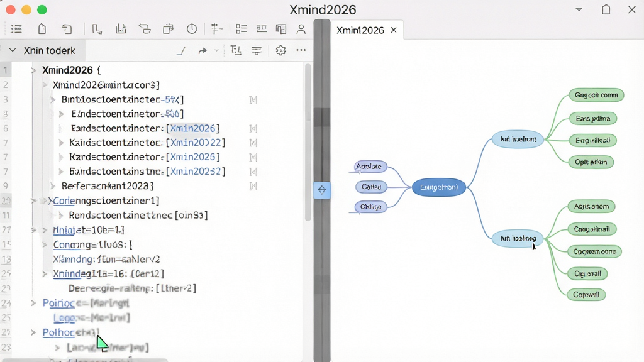Select the Aoalute purple node
644x362 pixels.
pyautogui.click(x=370, y=166)
